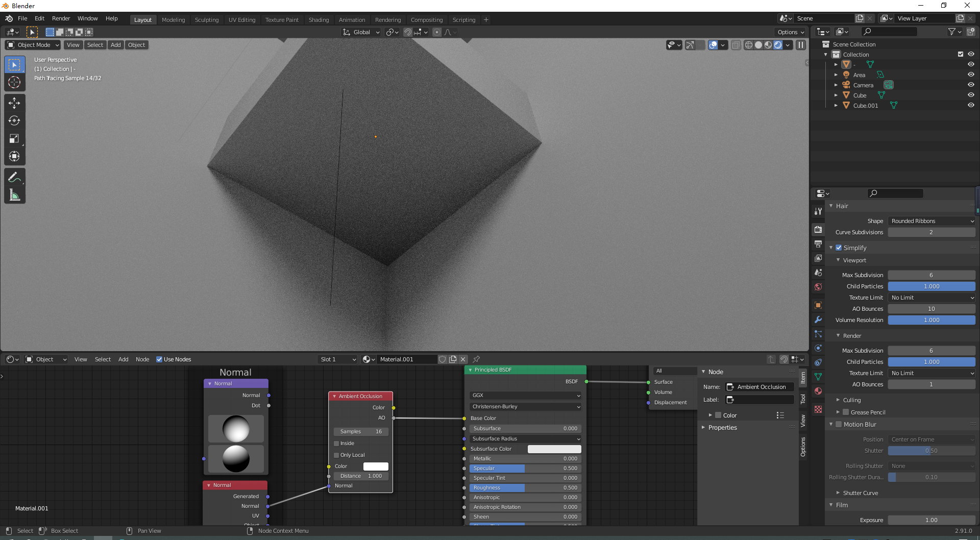Open the Slot 1 material slot dropdown
Image resolution: width=980 pixels, height=540 pixels.
tap(338, 359)
